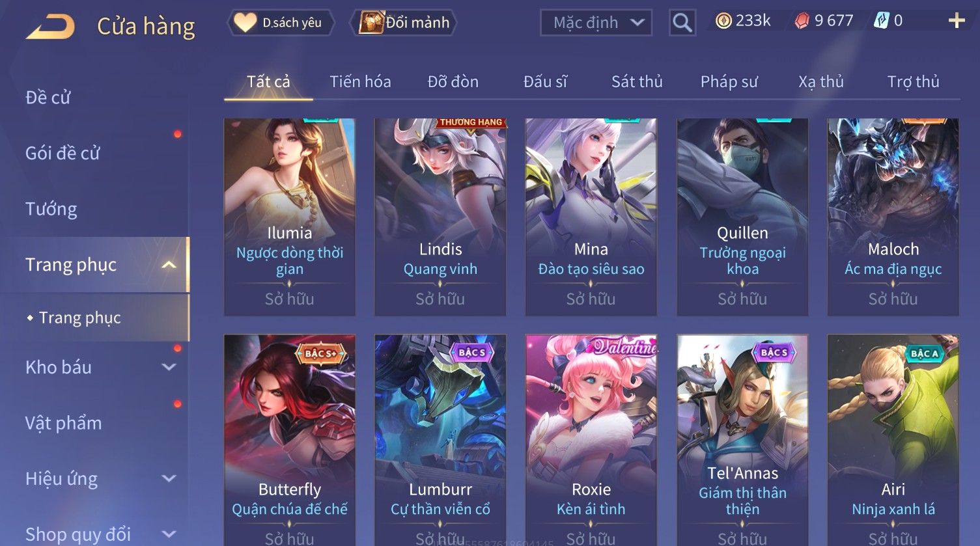Open Maloch Ác ma địa ngục skin card
The height and width of the screenshot is (546, 980).
tap(893, 217)
